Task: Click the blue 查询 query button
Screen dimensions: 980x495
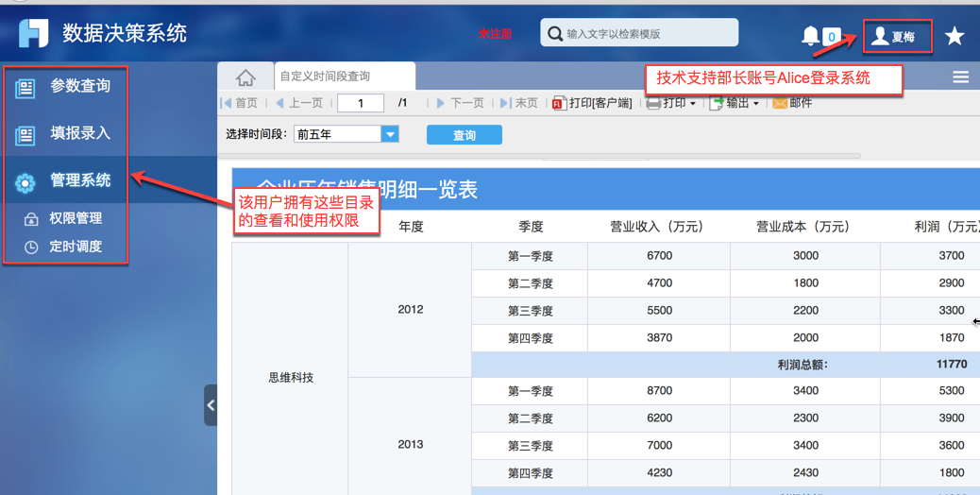Action: click(465, 135)
